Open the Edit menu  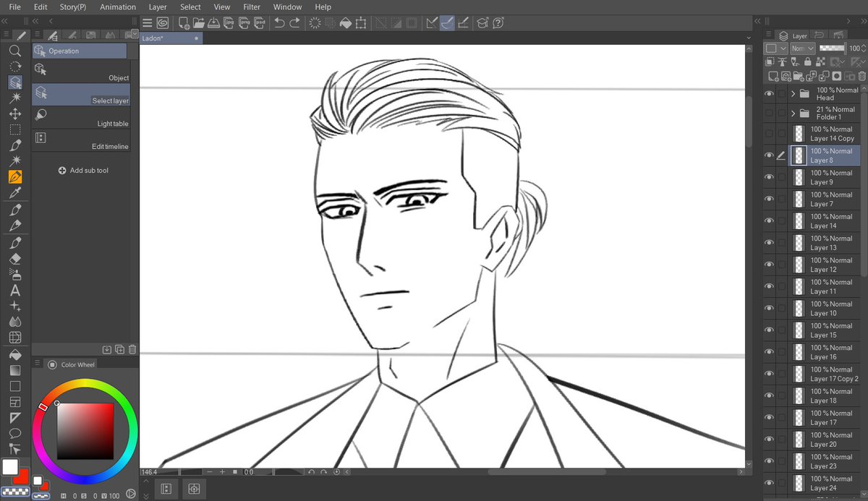[x=41, y=7]
